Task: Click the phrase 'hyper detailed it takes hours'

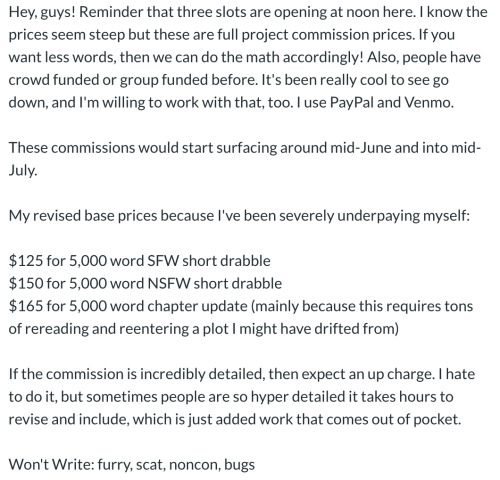Action: [x=323, y=397]
